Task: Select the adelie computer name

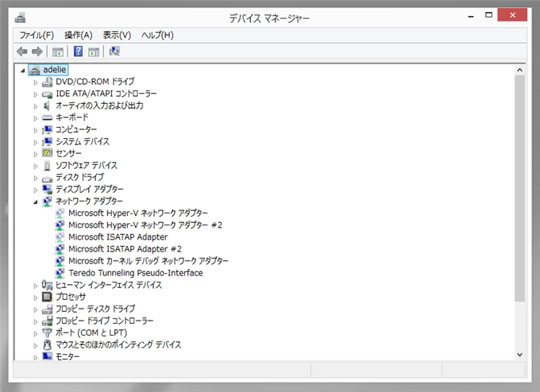Action: pos(54,70)
